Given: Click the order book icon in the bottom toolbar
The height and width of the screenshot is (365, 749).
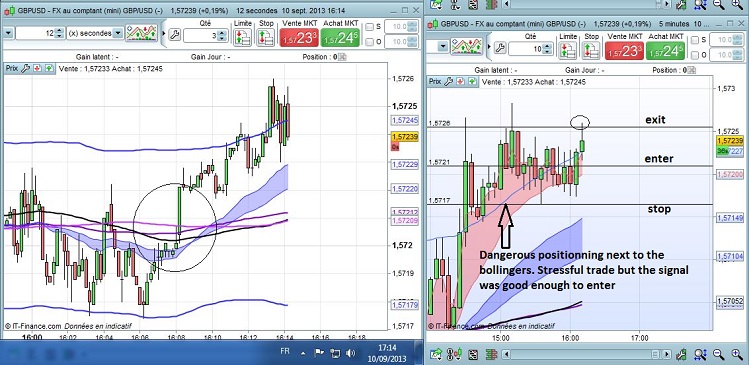Looking at the screenshot, I should [492, 354].
